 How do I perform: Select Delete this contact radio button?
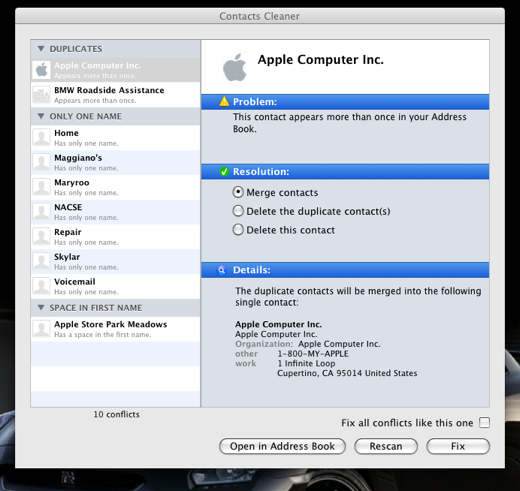(238, 230)
